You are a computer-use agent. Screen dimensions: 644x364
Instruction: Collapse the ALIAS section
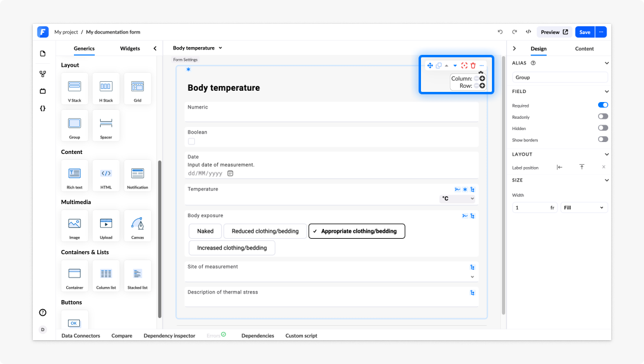coord(606,63)
